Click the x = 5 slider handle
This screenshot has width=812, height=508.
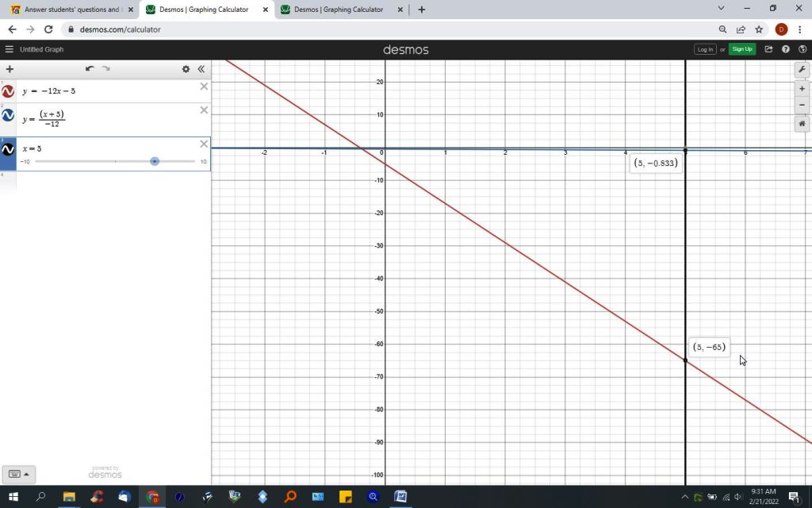155,161
